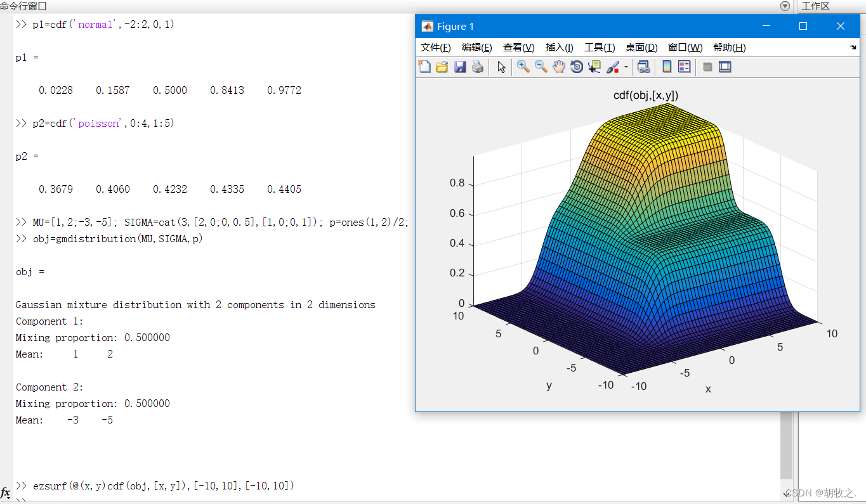Activate the Zoom Out tool
Viewport: 866px width, 504px height.
tap(541, 67)
